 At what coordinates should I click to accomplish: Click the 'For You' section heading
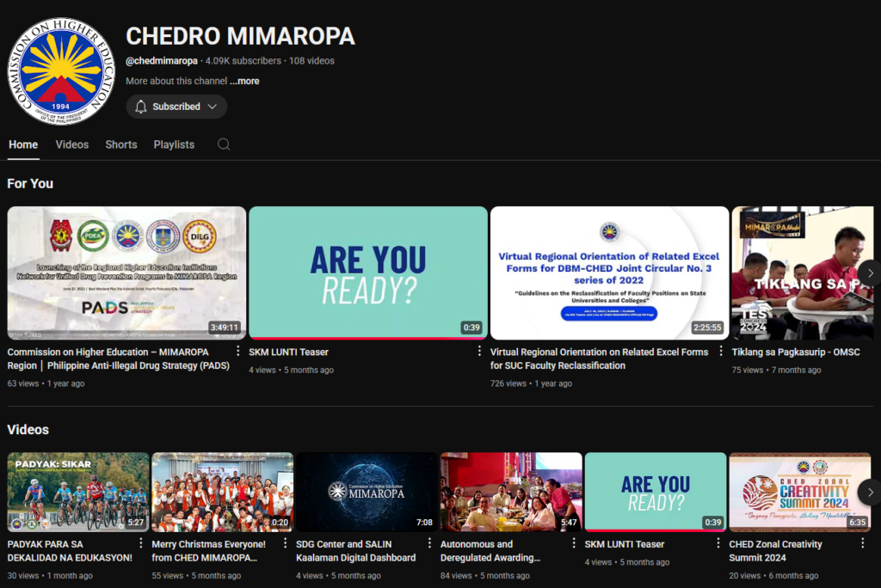30,184
